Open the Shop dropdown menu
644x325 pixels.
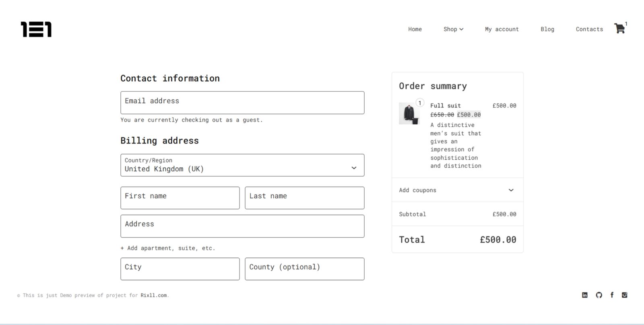[453, 29]
